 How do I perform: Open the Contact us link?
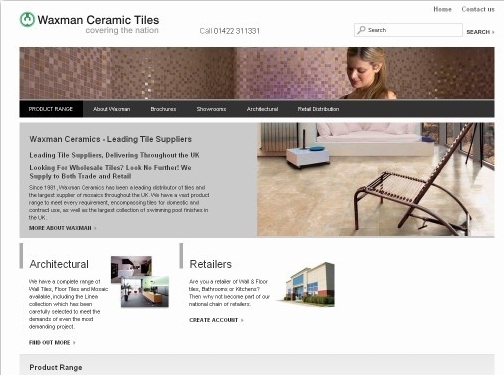pos(478,9)
